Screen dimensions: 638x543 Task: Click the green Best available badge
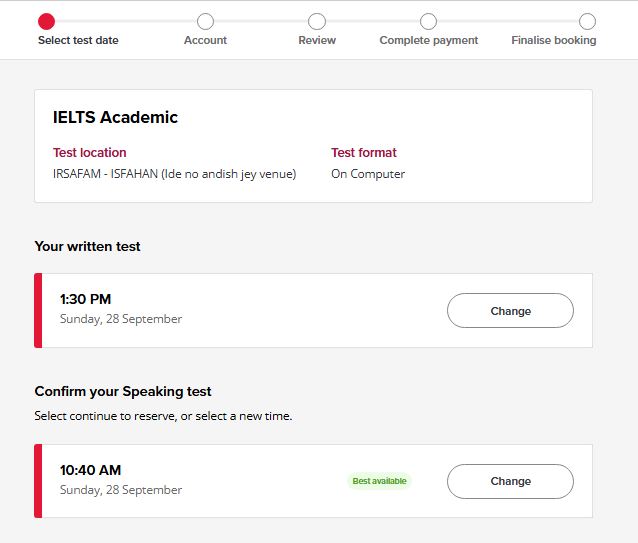coord(379,481)
